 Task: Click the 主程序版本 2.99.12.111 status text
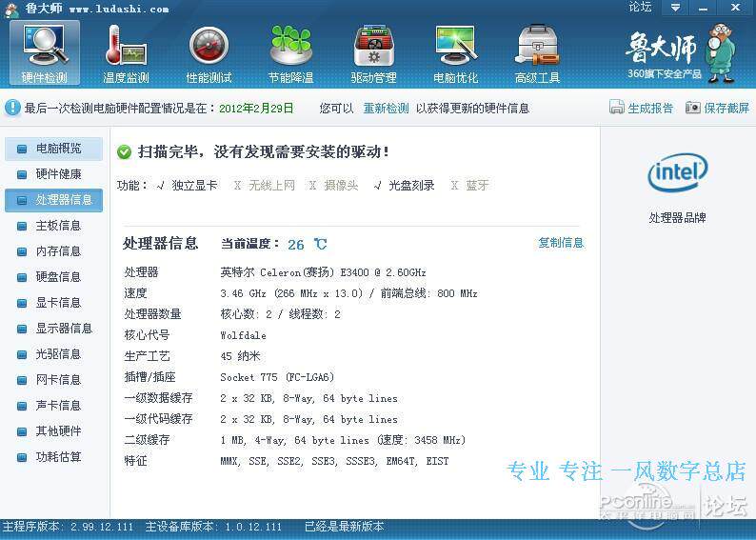click(x=68, y=527)
